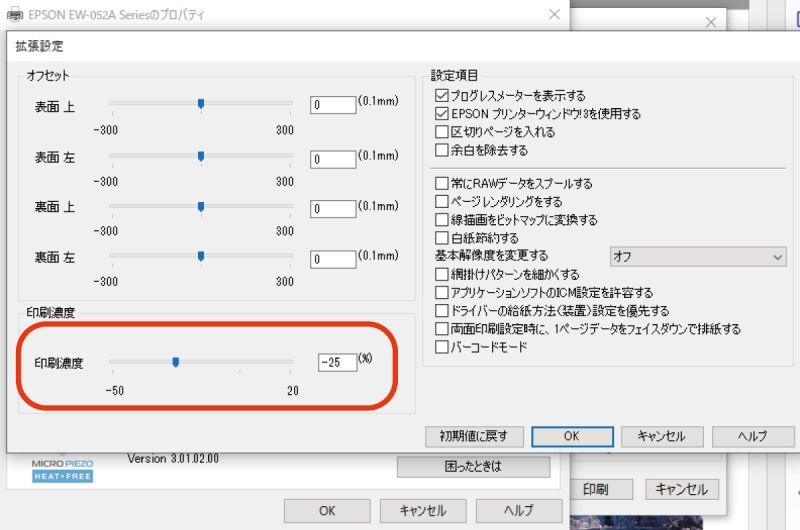Click Version 3.01.02.00 text
The height and width of the screenshot is (530, 800).
coord(173,459)
